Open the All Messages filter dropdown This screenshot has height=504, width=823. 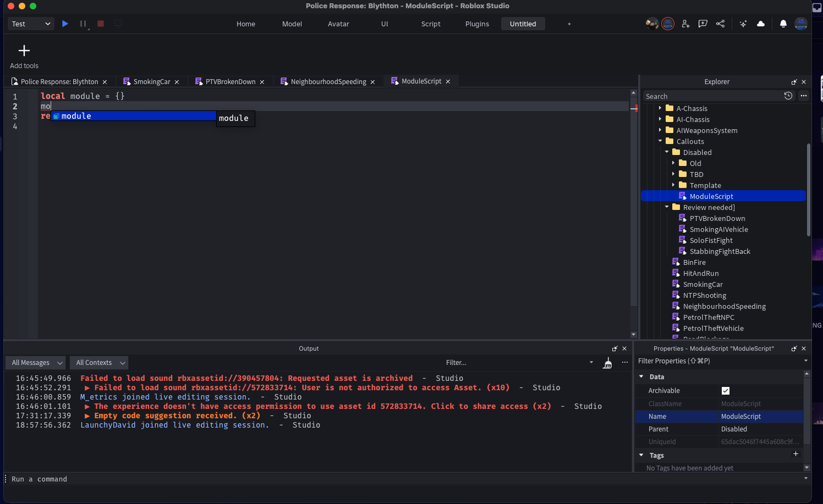tap(35, 362)
